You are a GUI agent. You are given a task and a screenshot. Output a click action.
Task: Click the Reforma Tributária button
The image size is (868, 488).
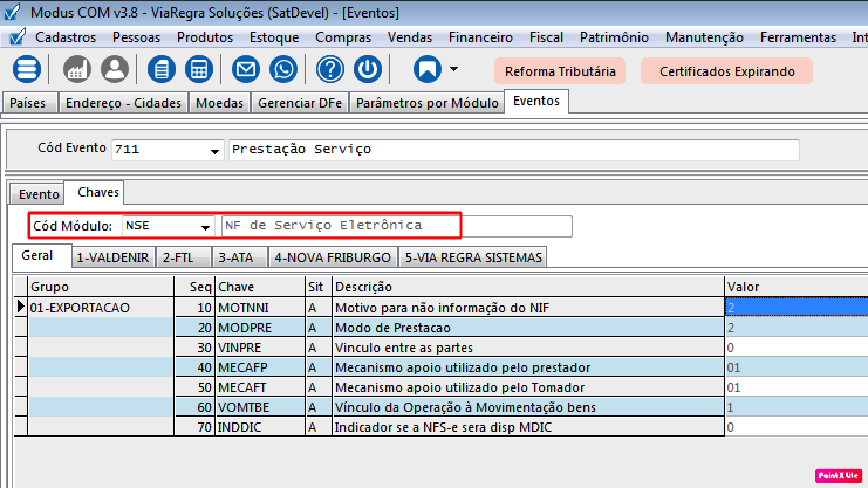(x=560, y=71)
